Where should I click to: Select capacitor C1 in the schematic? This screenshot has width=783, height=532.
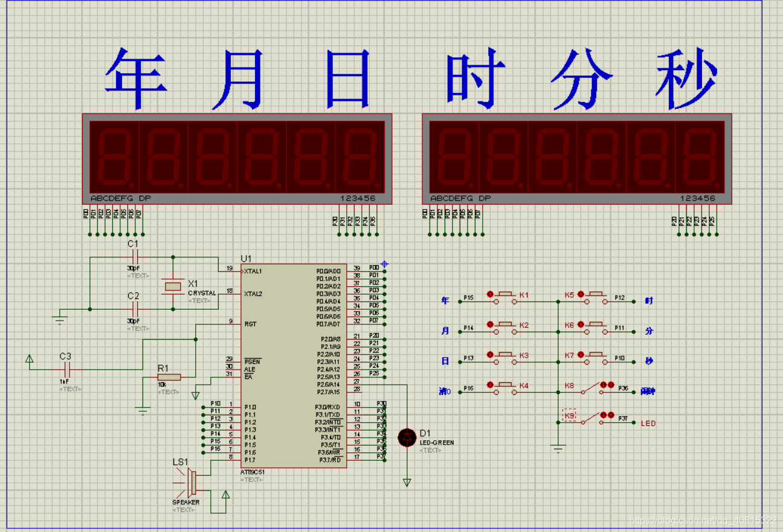click(x=134, y=257)
